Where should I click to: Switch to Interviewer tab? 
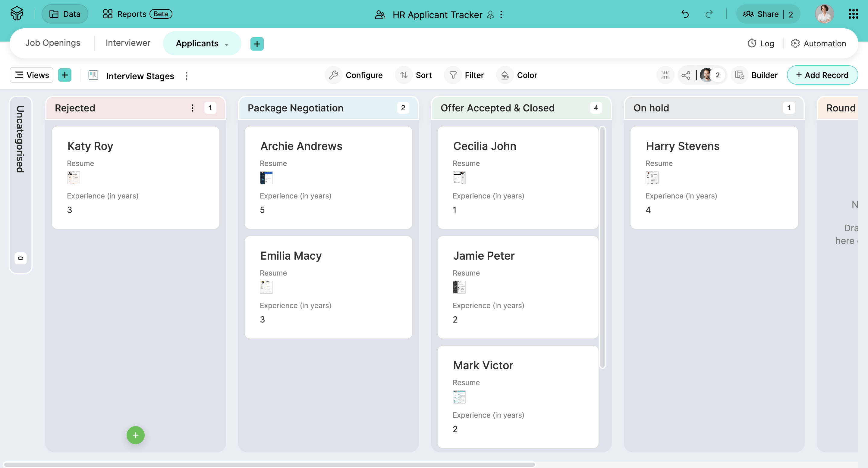[128, 43]
